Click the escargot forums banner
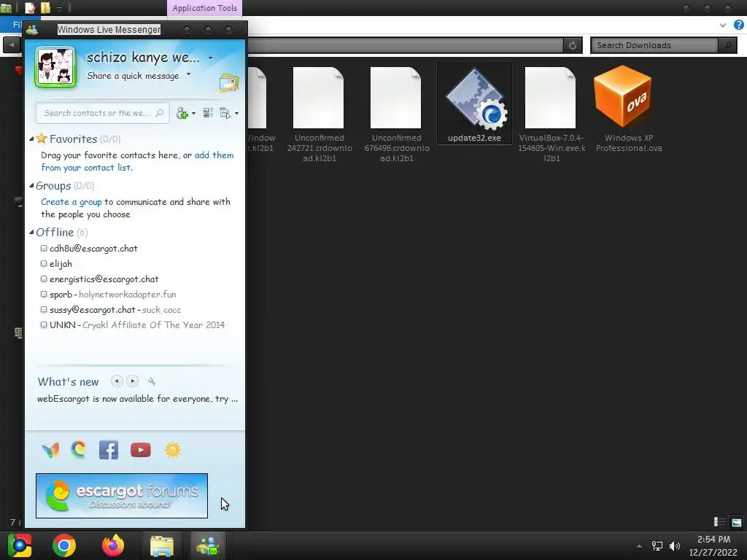Screen dimensions: 747x560 click(x=122, y=496)
